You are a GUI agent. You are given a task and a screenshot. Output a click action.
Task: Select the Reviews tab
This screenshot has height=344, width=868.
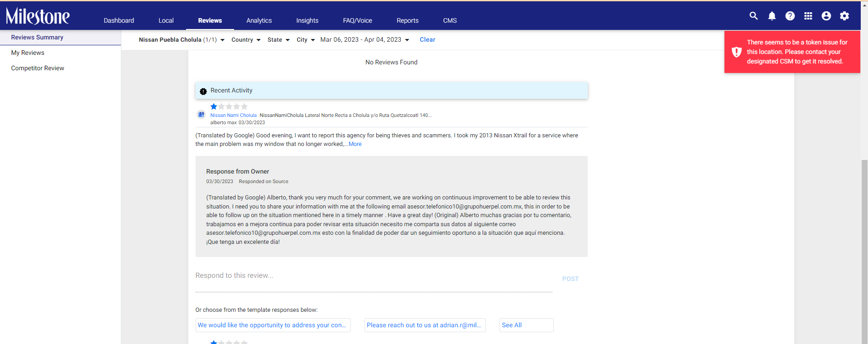pos(210,20)
